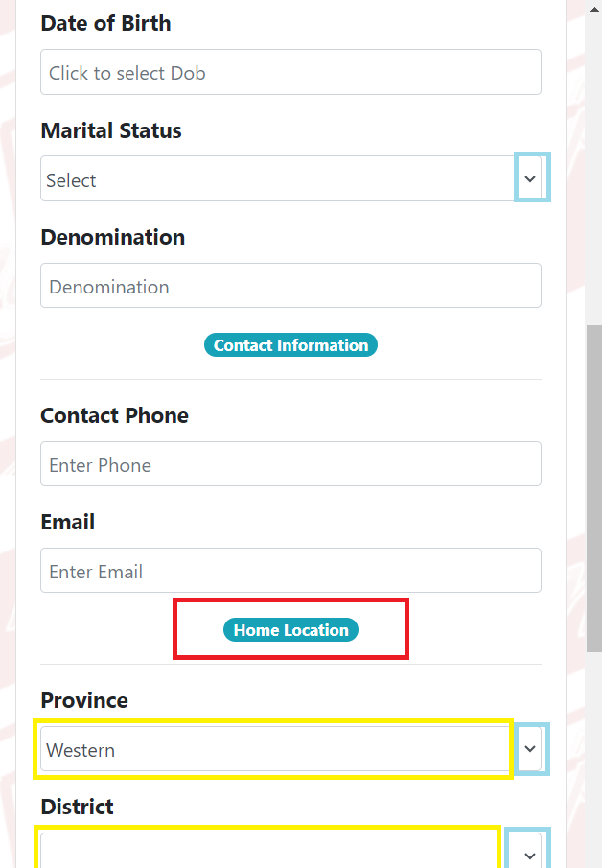Click the Contact Information button

click(x=290, y=344)
